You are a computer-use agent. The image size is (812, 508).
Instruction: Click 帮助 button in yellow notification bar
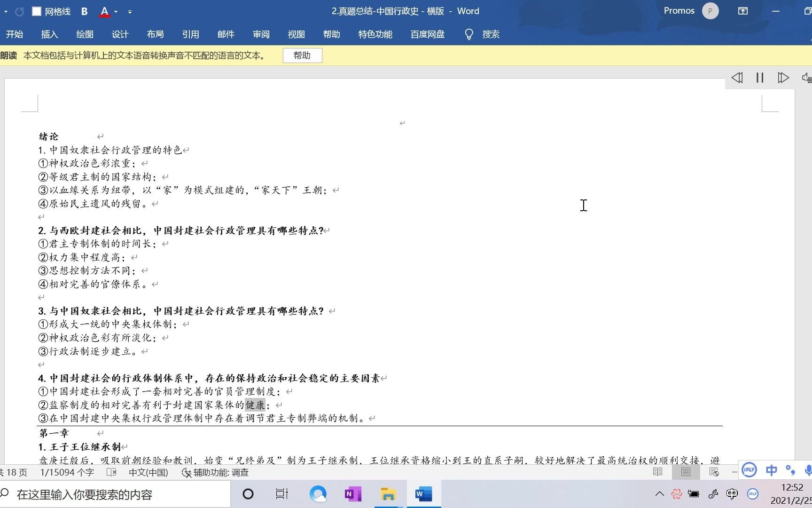pyautogui.click(x=302, y=56)
